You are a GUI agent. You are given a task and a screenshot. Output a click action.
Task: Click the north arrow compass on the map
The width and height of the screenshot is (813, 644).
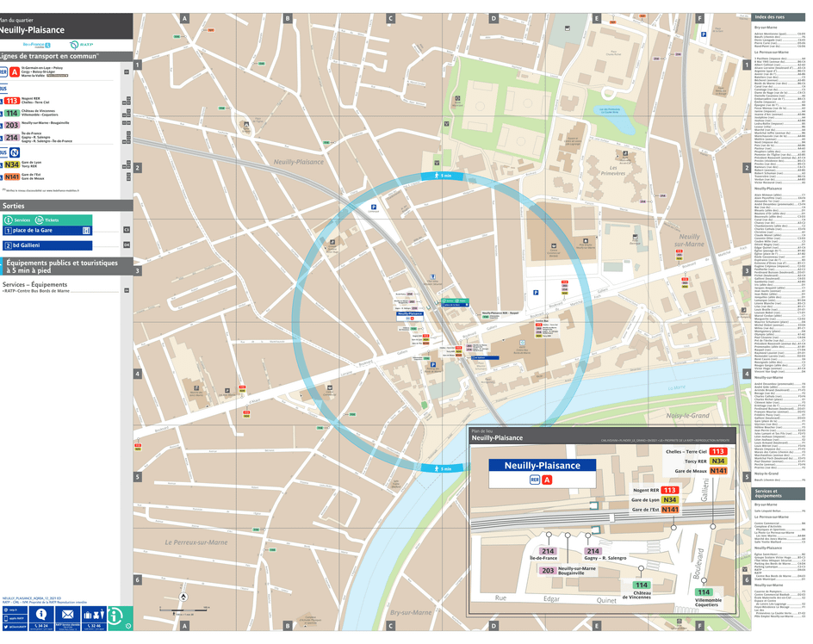click(x=183, y=597)
